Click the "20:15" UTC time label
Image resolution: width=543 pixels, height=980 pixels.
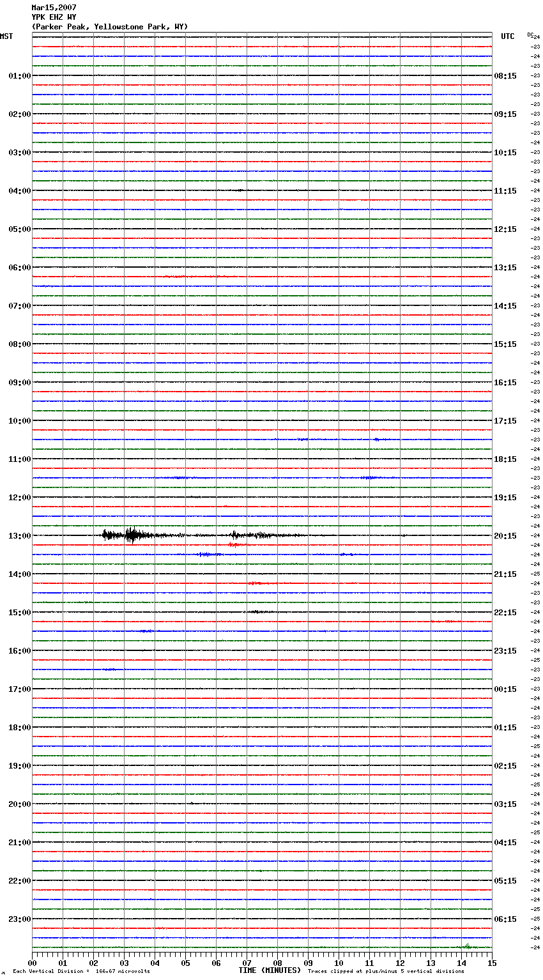[x=505, y=536]
